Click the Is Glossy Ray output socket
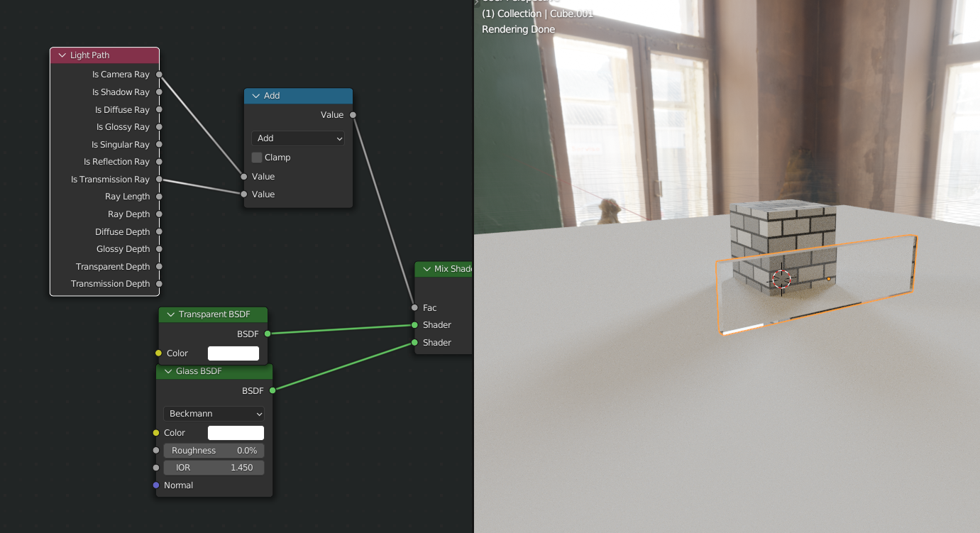 point(159,127)
